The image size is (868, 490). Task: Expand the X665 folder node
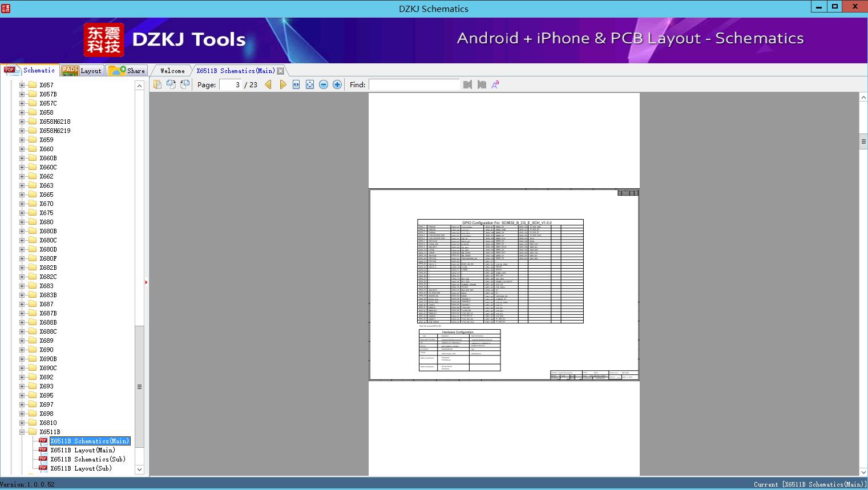(22, 195)
